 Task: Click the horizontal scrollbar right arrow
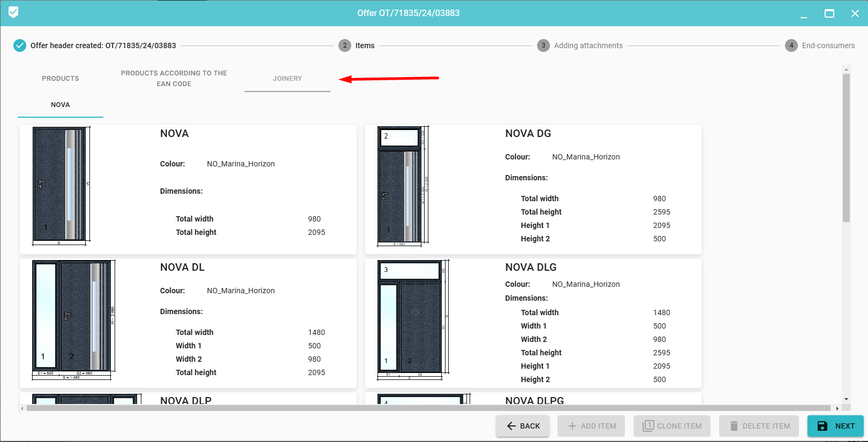point(837,408)
